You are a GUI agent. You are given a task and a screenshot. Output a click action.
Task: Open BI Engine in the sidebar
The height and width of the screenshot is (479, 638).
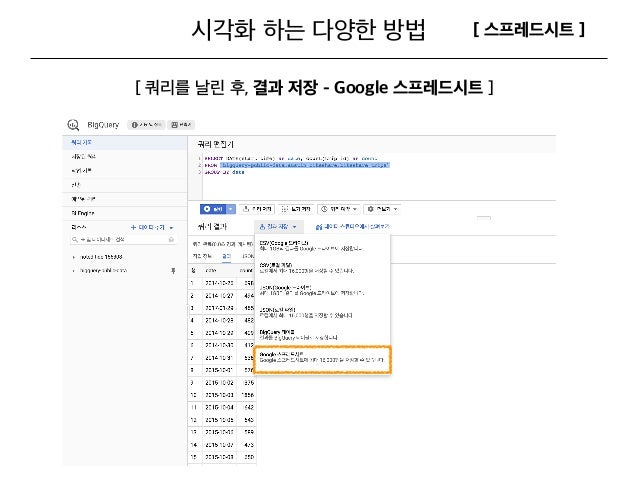(x=125, y=213)
